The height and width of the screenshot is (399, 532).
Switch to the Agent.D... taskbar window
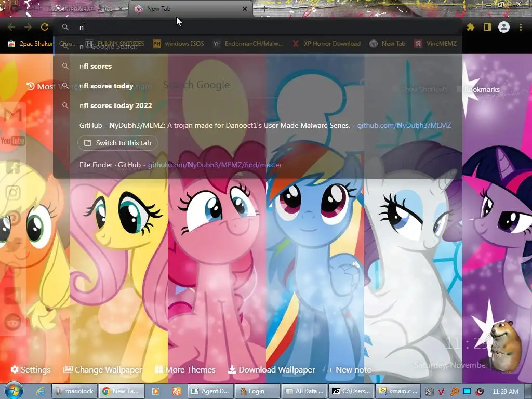(211, 391)
